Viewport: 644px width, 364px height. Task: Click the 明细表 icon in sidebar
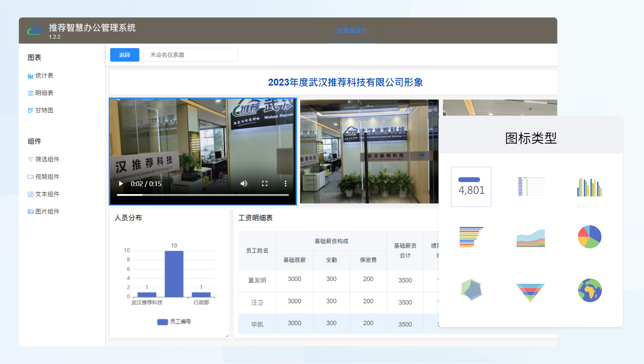[x=31, y=93]
